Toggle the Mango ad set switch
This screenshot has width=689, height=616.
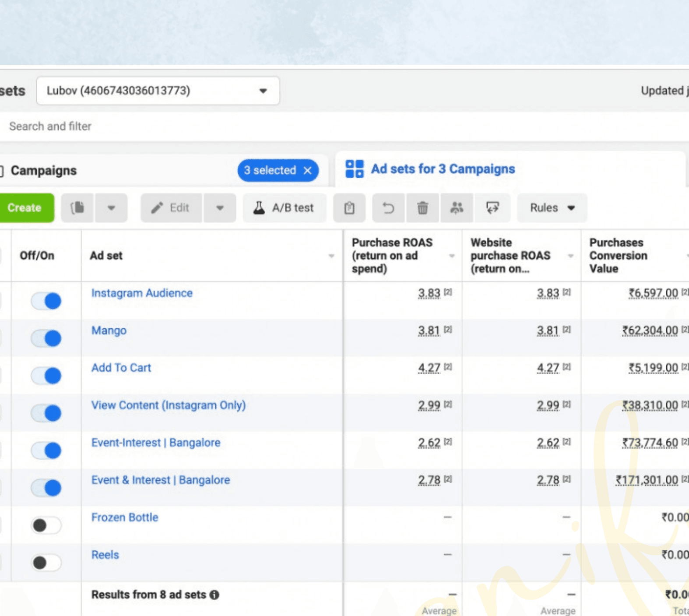(x=46, y=338)
